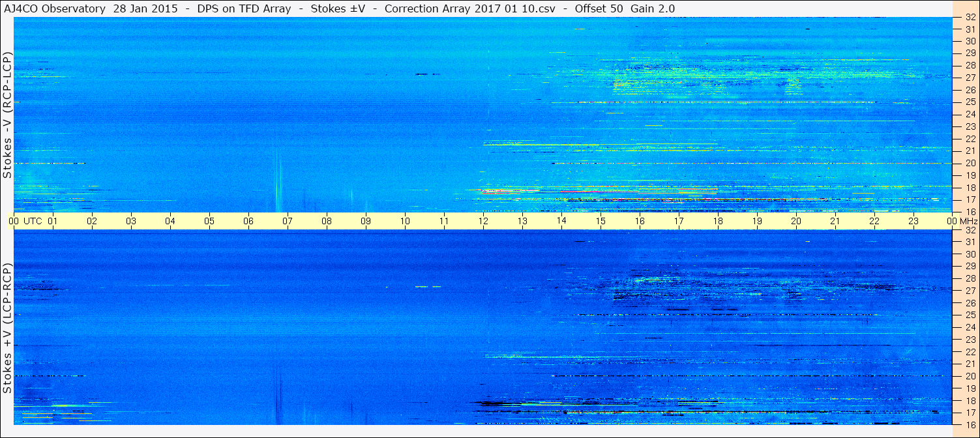This screenshot has height=438, width=980.
Task: Click the 15 hour label on time axis
Action: tap(601, 221)
